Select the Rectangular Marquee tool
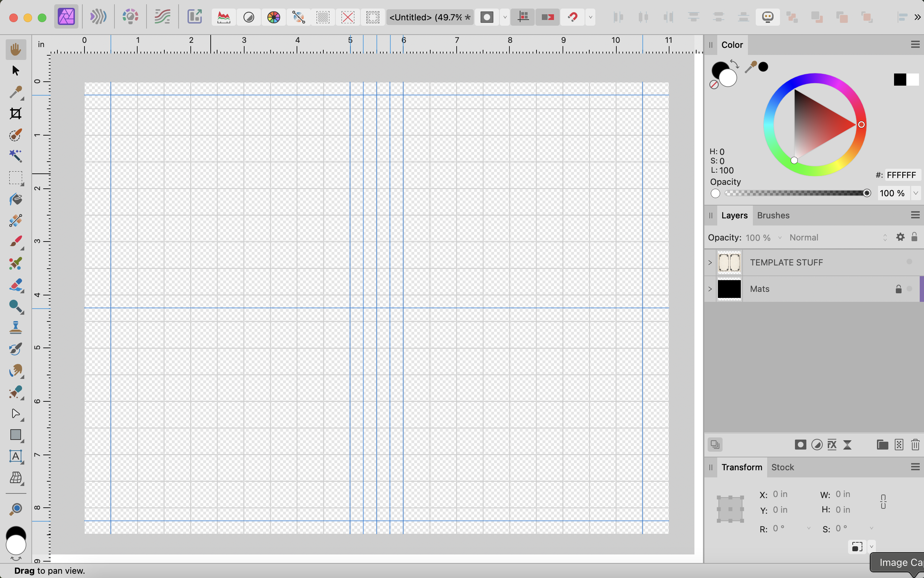Viewport: 924px width, 578px height. pos(16,178)
